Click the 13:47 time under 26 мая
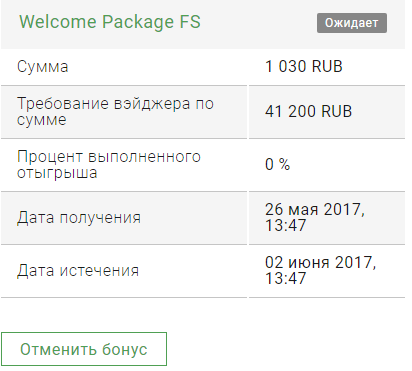Image resolution: width=412 pixels, height=371 pixels. pyautogui.click(x=285, y=225)
